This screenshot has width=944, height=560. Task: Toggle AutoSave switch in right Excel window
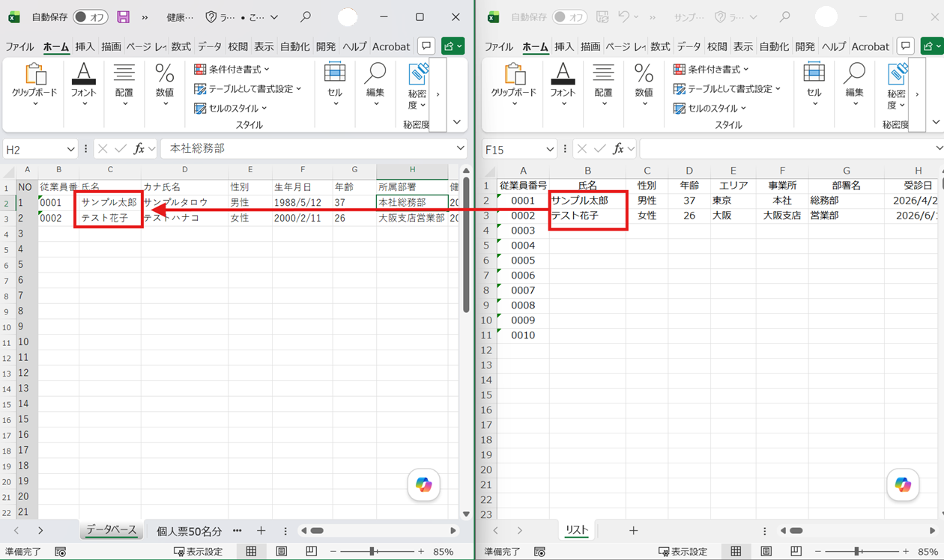pyautogui.click(x=570, y=16)
